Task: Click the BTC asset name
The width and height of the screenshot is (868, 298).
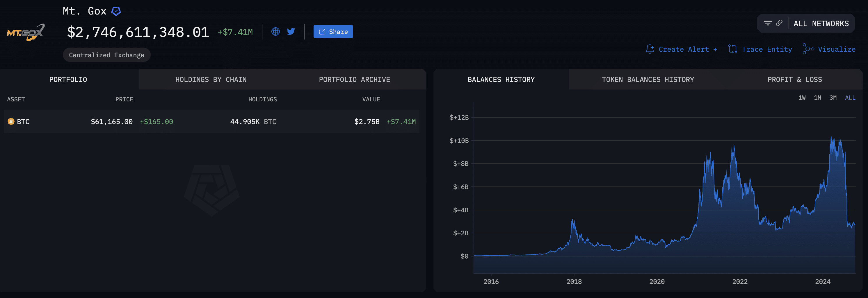Action: pyautogui.click(x=23, y=121)
